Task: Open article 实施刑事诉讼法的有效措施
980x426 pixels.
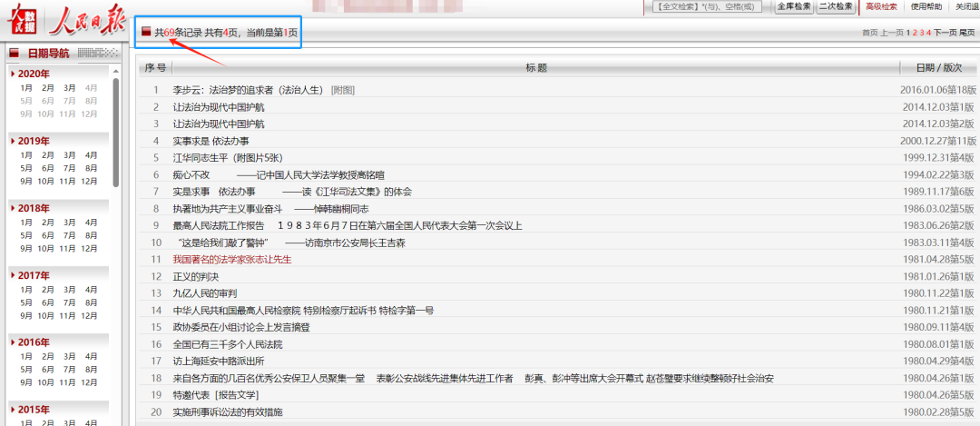Action: pos(228,412)
